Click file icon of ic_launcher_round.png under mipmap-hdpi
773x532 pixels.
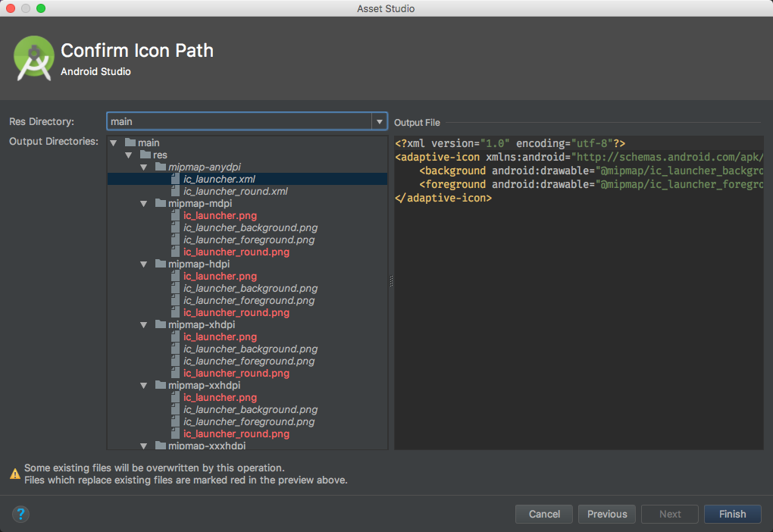[176, 312]
